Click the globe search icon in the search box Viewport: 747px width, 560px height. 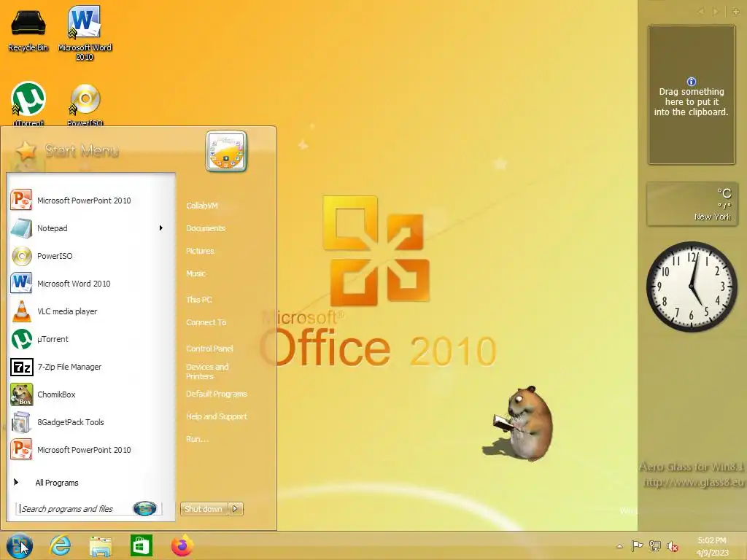tap(145, 508)
